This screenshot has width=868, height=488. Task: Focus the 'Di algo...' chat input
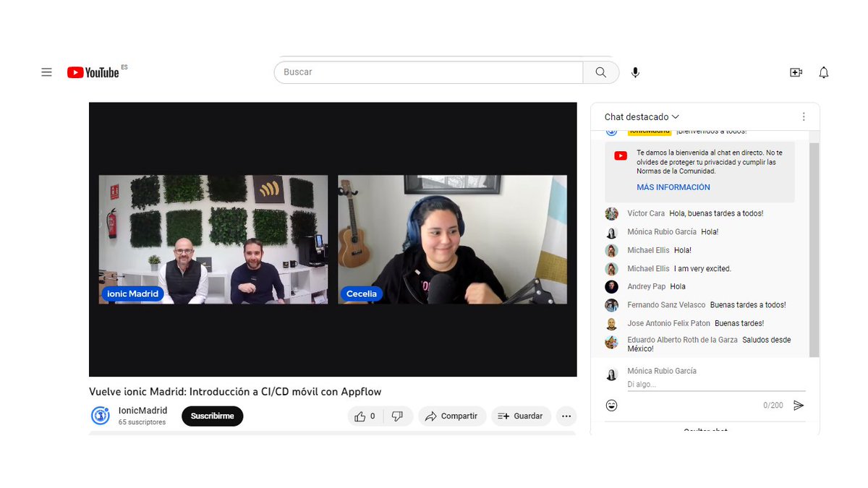click(716, 385)
